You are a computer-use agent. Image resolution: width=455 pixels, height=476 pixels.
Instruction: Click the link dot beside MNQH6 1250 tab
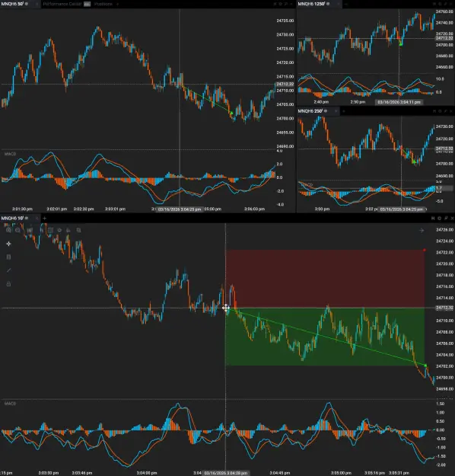coord(328,4)
